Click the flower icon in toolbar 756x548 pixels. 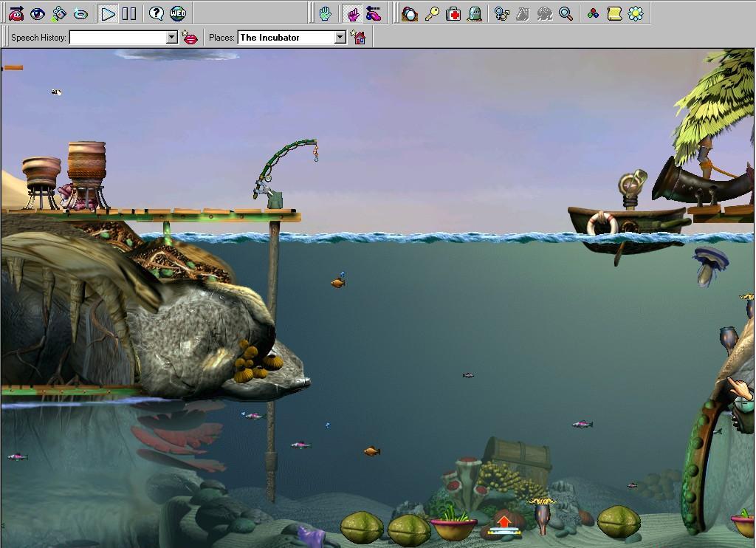[x=635, y=13]
